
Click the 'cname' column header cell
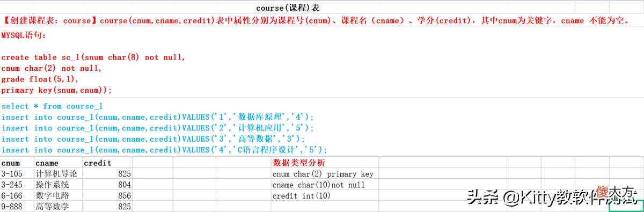click(x=58, y=163)
